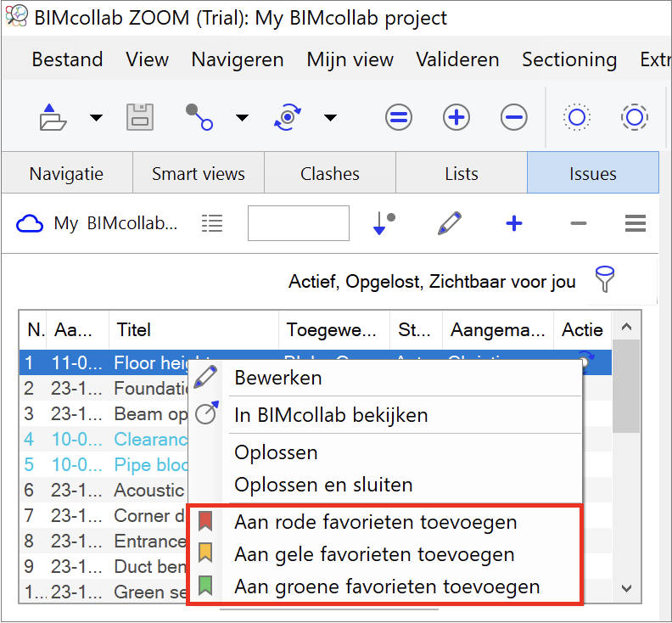Switch to the Smart views tab

pyautogui.click(x=199, y=174)
